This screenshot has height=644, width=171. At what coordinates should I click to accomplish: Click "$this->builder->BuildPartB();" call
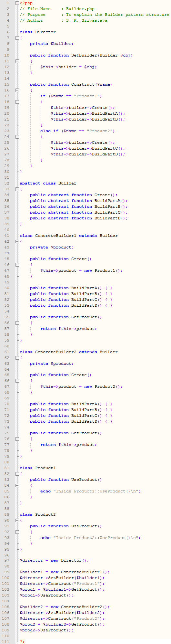click(x=88, y=119)
